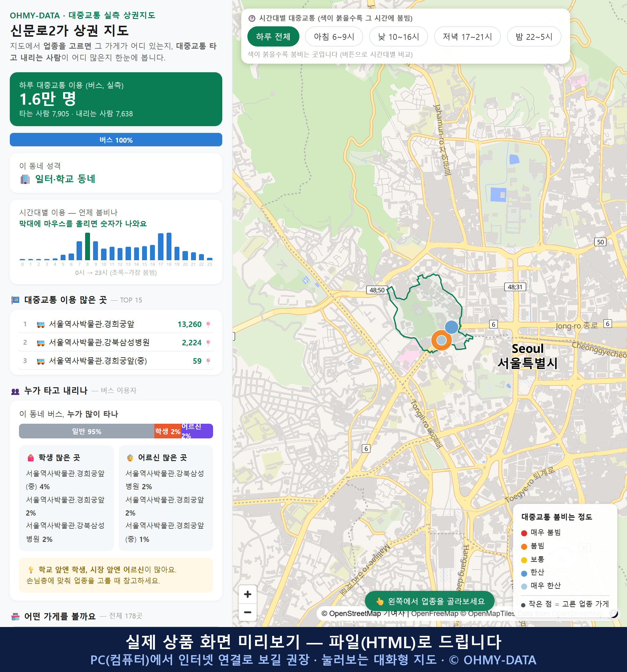Select the 서울역사박물관.경희궁앞 top stop row
The width and height of the screenshot is (627, 672).
116,324
